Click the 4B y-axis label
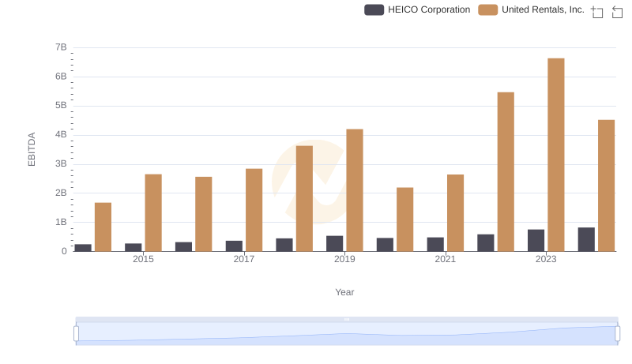 click(61, 134)
